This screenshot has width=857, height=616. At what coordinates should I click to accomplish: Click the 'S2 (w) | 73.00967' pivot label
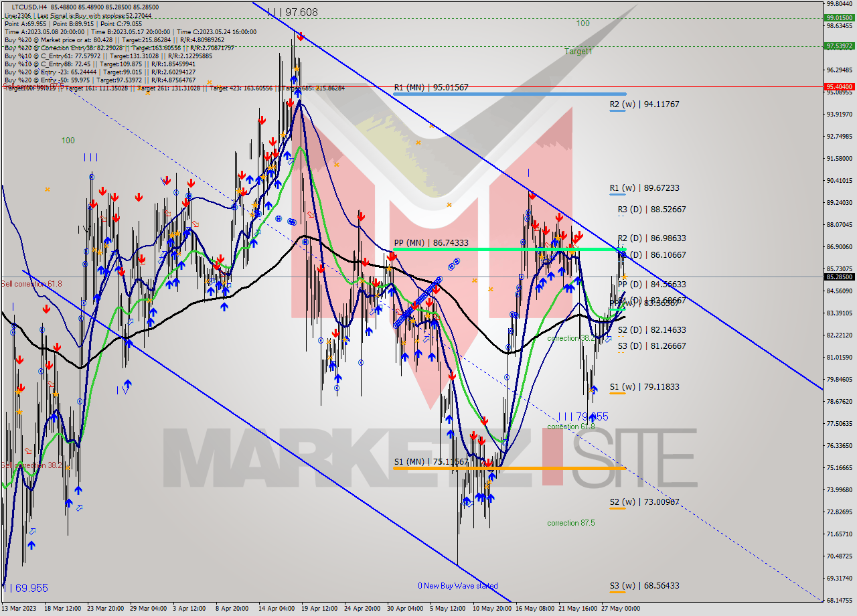(x=644, y=502)
